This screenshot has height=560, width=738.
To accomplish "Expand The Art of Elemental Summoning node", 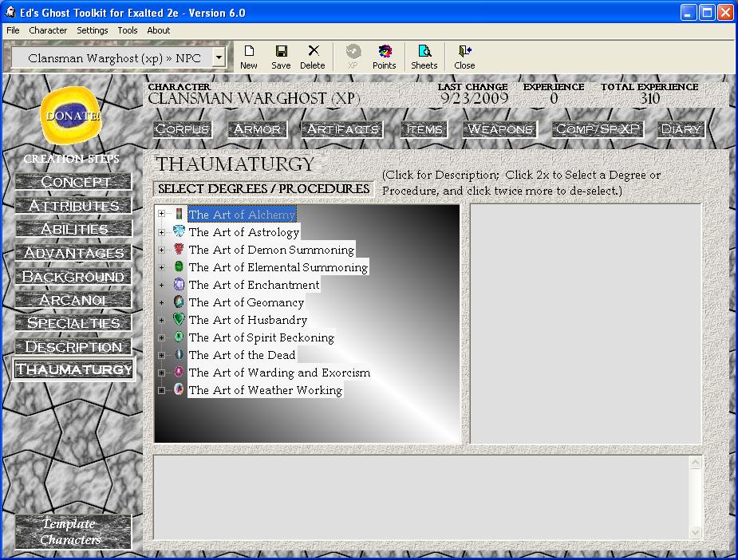I will click(x=162, y=267).
